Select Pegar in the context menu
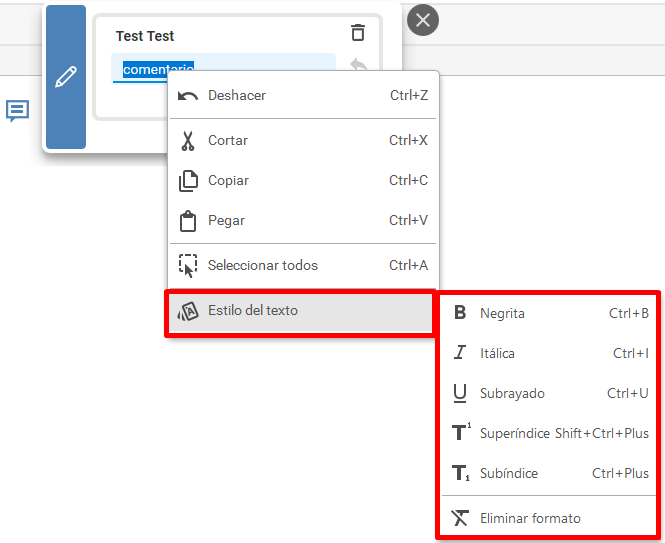665x543 pixels. (x=303, y=221)
